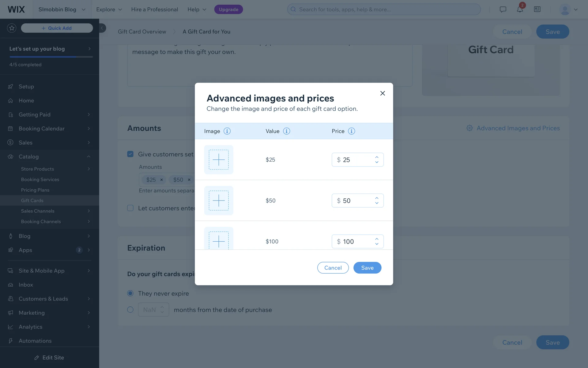The image size is (588, 368).
Task: Click the Value column info icon
Action: (x=286, y=131)
